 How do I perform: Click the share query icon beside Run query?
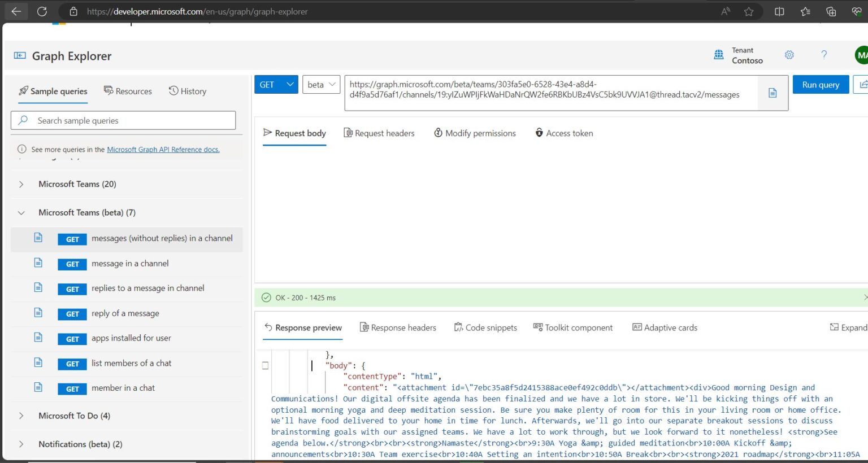click(x=861, y=85)
